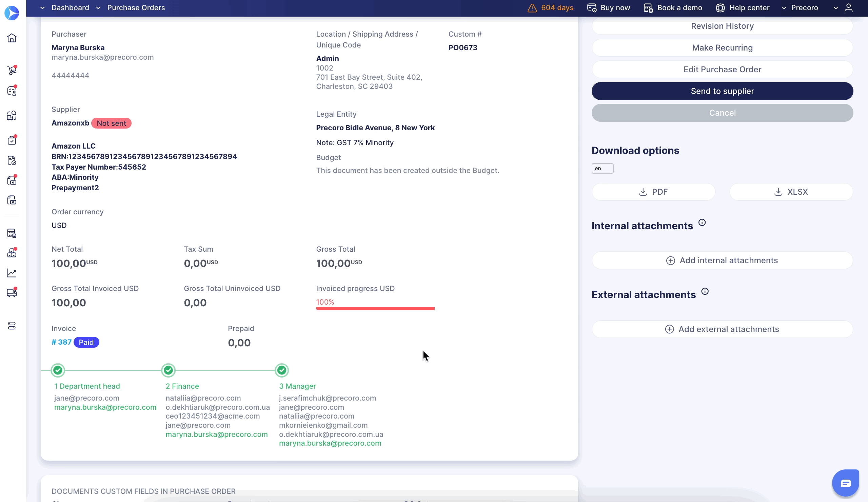Screen dimensions: 868x502
Task: Open the document-with-checkmark sidebar icon
Action: [x=12, y=160]
